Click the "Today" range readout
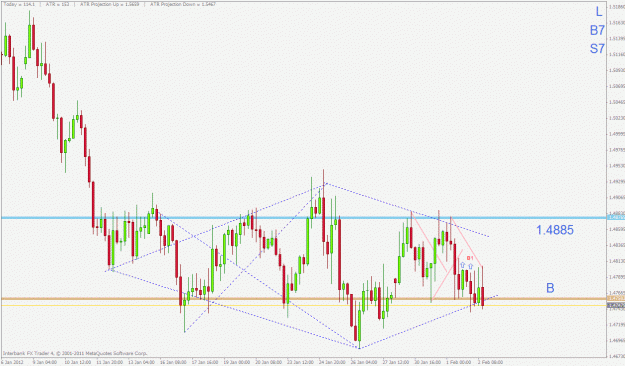 click(x=19, y=4)
